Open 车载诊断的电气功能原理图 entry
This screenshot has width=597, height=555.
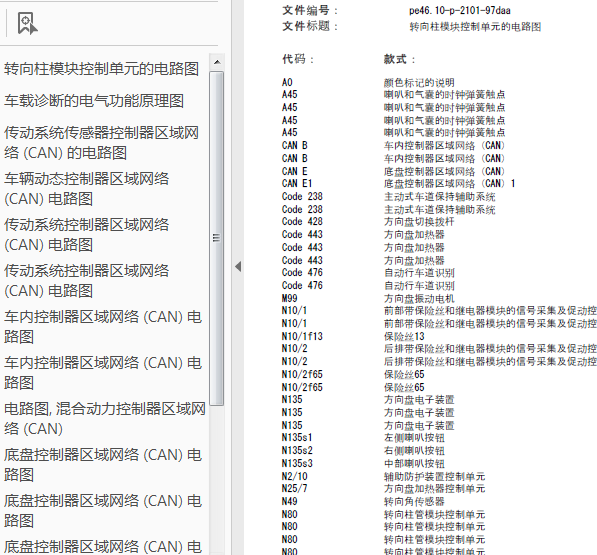pyautogui.click(x=94, y=101)
